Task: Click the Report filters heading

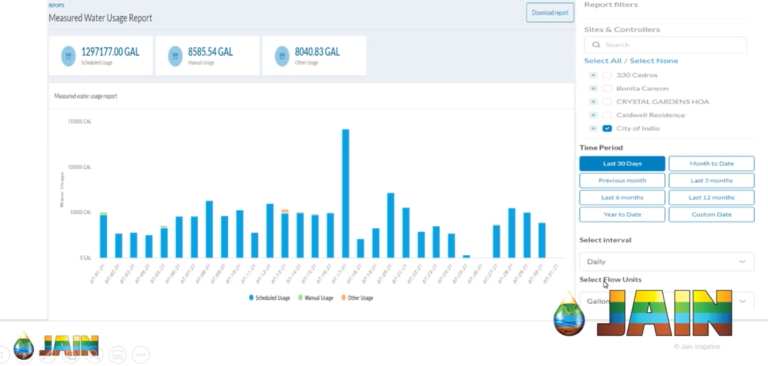Action: [611, 5]
